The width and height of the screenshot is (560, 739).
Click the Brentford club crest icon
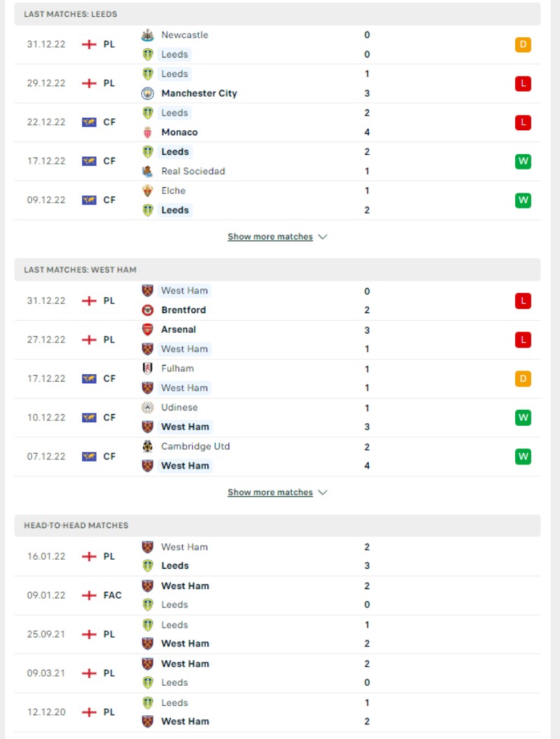pos(148,310)
